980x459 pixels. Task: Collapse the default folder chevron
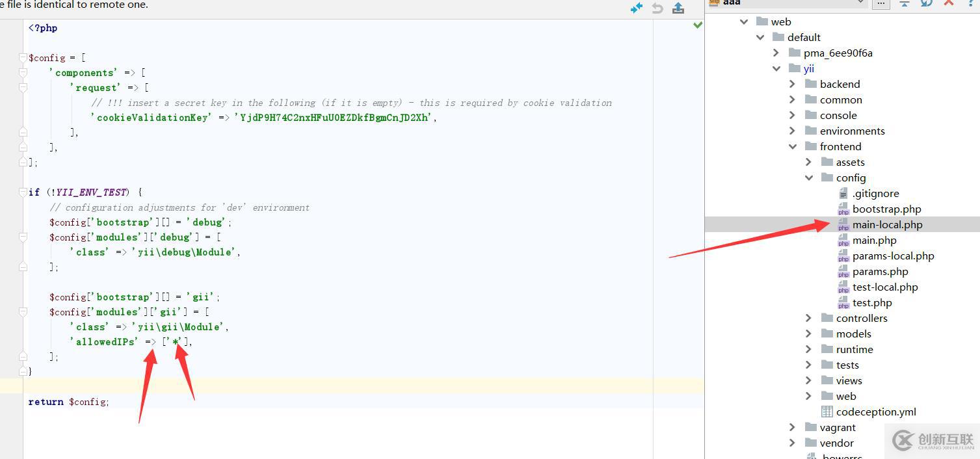(760, 37)
